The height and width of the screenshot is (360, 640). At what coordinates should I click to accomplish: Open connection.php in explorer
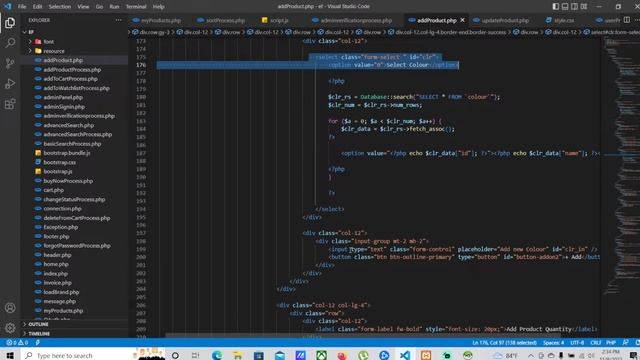pyautogui.click(x=62, y=209)
